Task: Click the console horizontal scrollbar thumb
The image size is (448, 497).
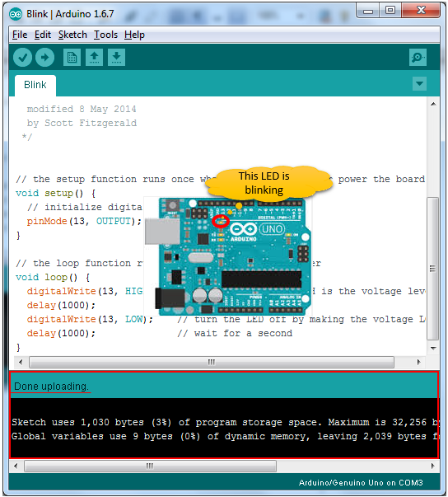Action: pos(150,466)
